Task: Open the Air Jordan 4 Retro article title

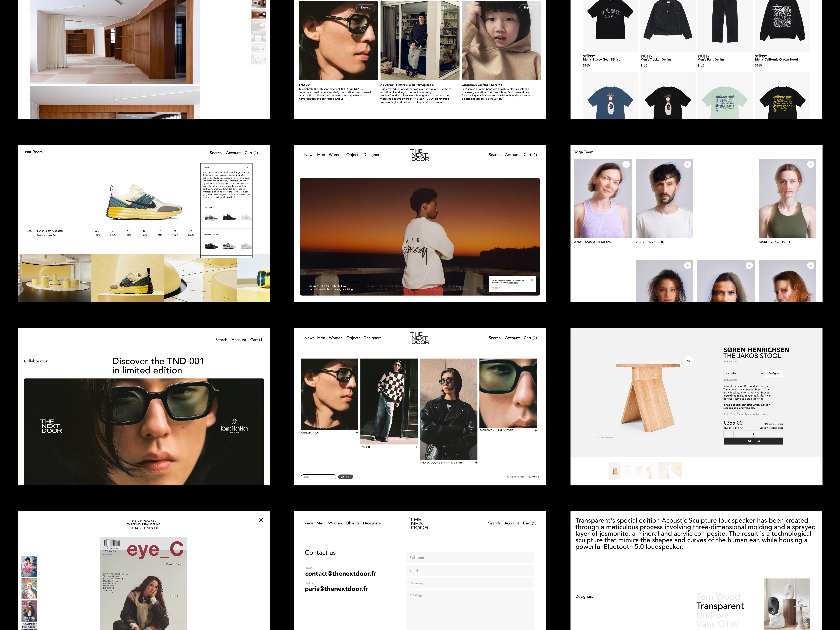Action: tap(407, 85)
